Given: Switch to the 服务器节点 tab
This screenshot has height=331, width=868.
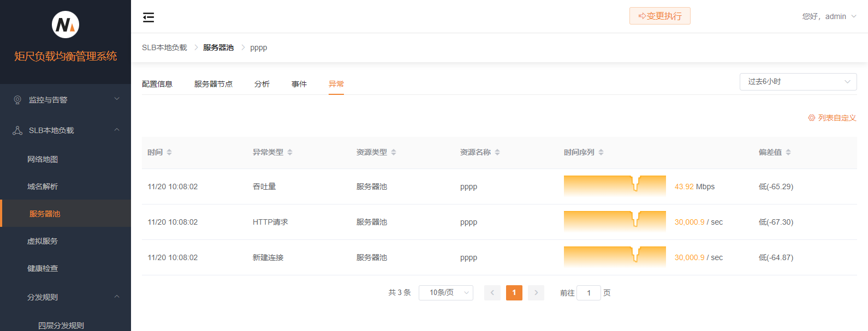Looking at the screenshot, I should pyautogui.click(x=213, y=84).
